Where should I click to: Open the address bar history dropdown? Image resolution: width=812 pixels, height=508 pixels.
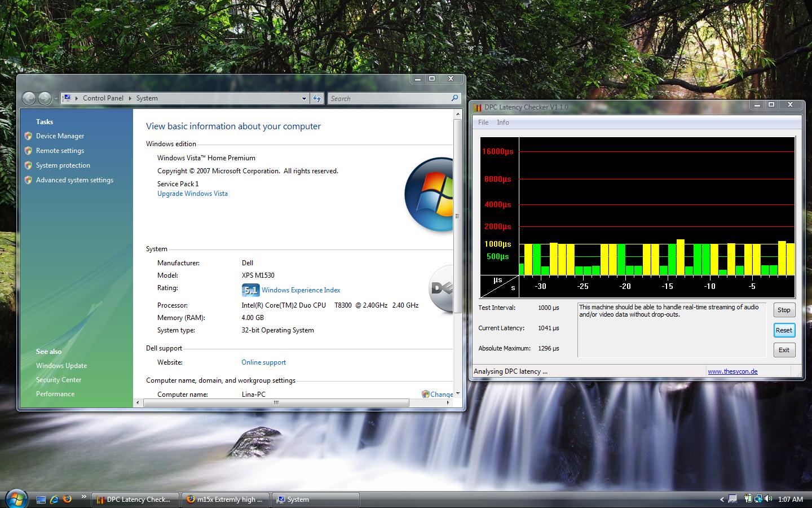(x=304, y=98)
